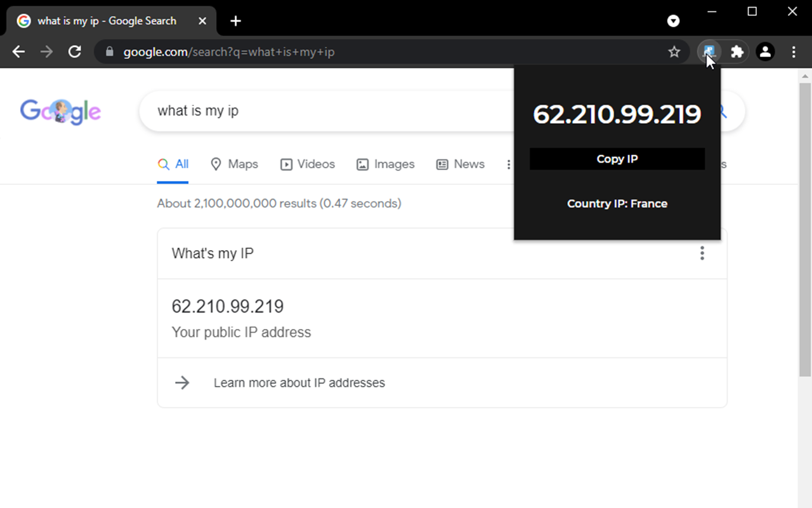Open the What's my IP card options menu
Viewport: 812px width, 508px height.
[x=702, y=253]
